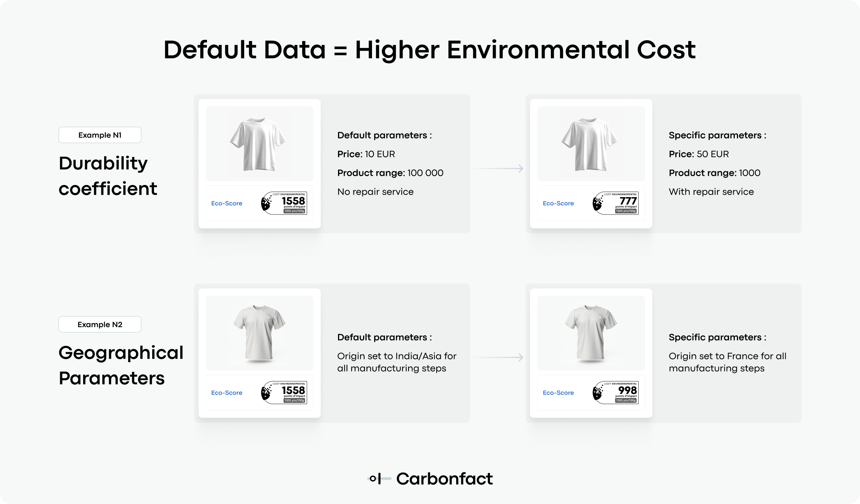The height and width of the screenshot is (504, 860).
Task: Click the t-shirt image in the 50 EUR card
Action: tap(591, 144)
